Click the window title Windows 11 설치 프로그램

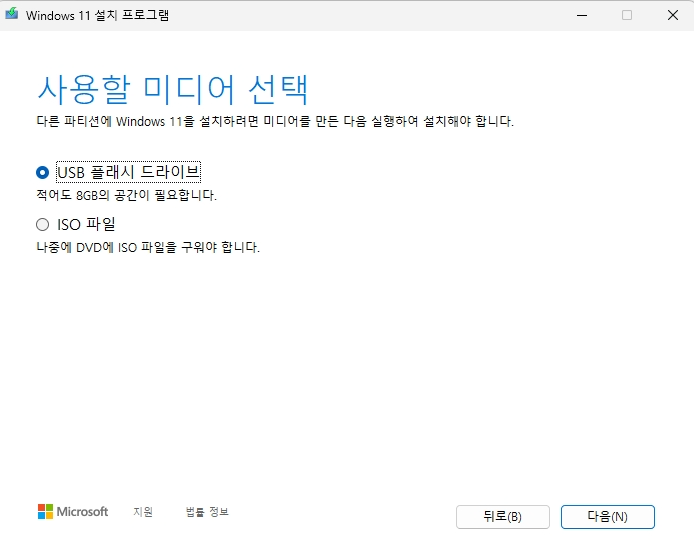(x=97, y=15)
